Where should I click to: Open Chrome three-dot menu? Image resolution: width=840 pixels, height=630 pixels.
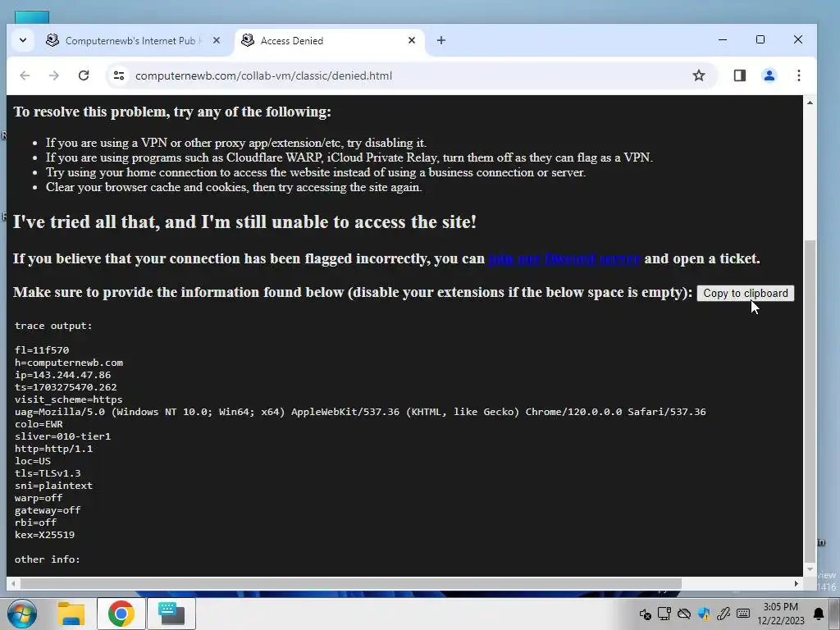799,75
